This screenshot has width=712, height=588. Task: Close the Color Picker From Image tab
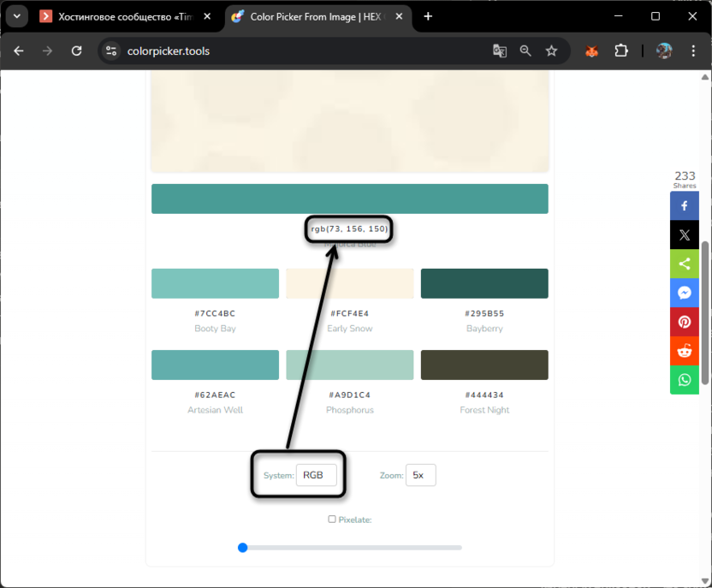399,17
